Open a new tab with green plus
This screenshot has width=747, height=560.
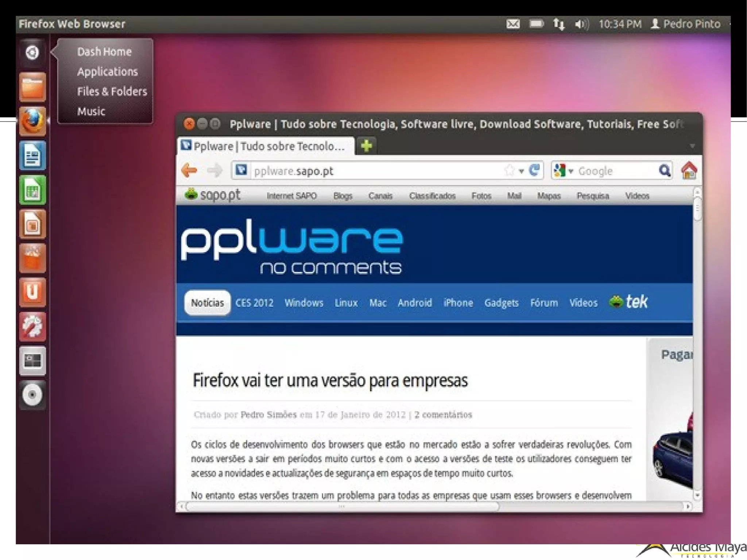pos(366,146)
